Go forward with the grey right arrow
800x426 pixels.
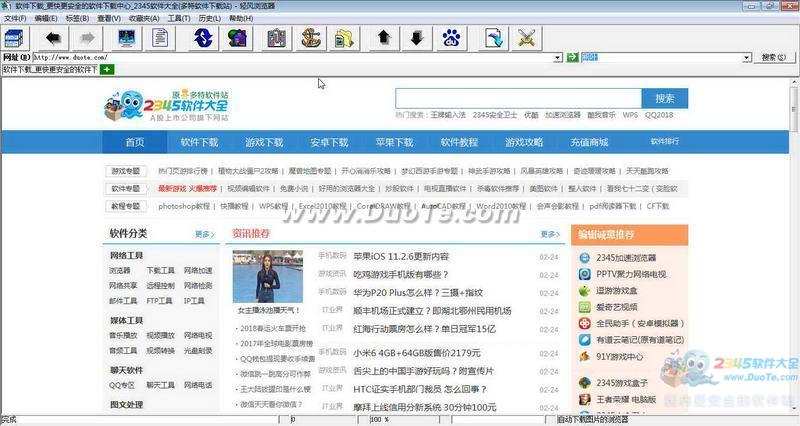point(87,38)
